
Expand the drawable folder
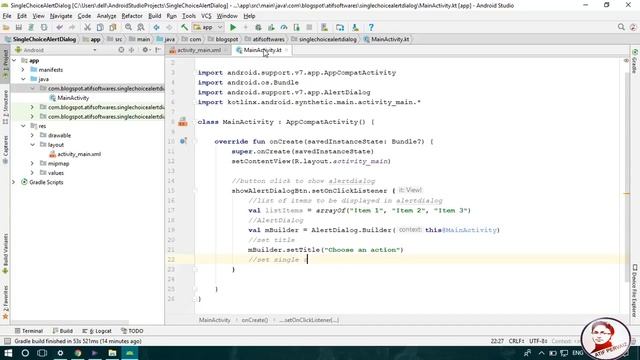[x=32, y=136]
